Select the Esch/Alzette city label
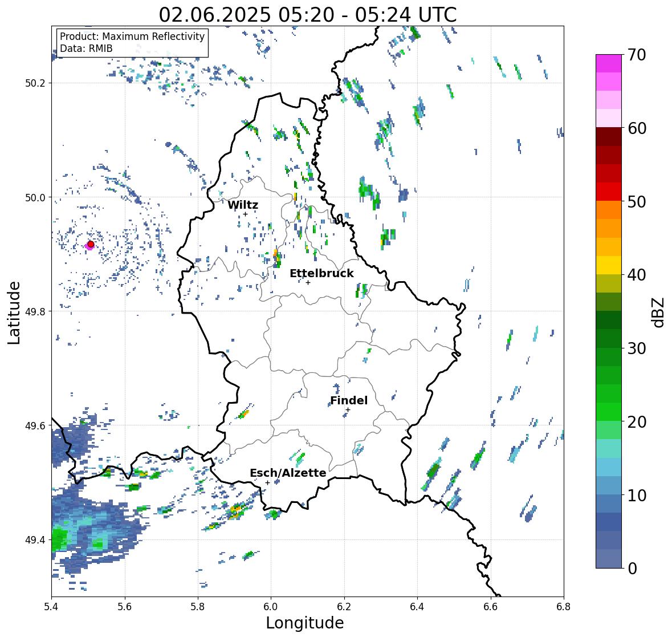This screenshot has height=637, width=672. pyautogui.click(x=288, y=473)
